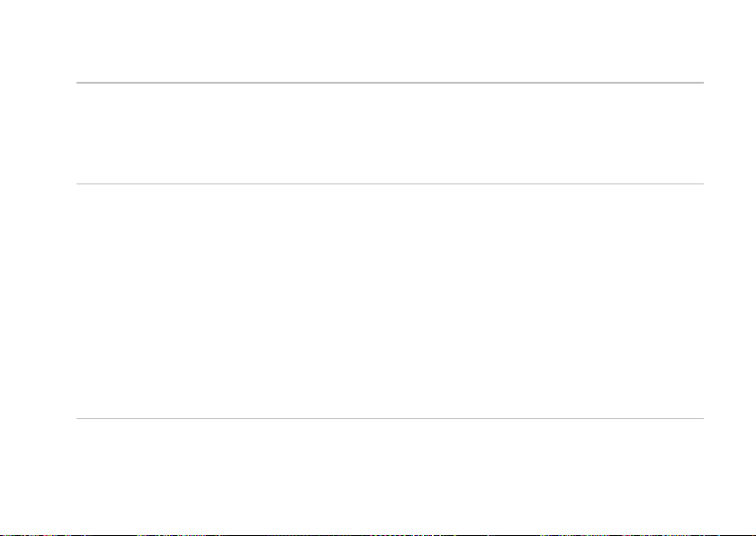Click the left end of the middle divider
The image size is (756, 536).
point(78,183)
